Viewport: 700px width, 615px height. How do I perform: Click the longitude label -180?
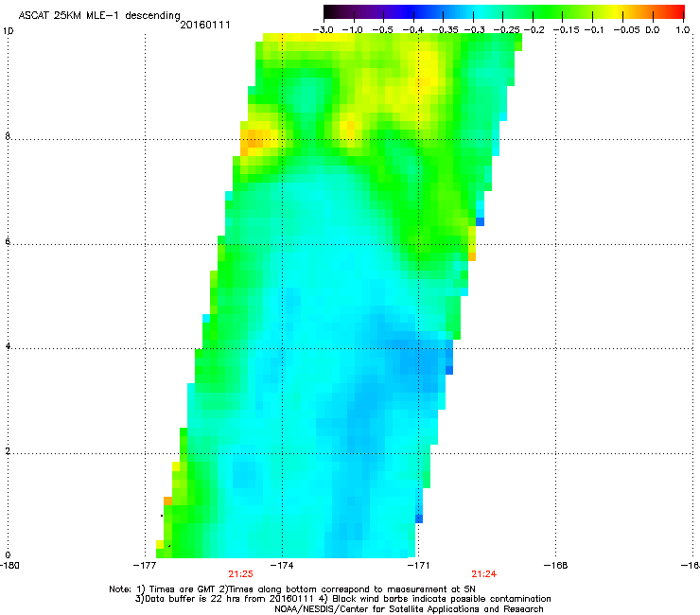tap(9, 566)
